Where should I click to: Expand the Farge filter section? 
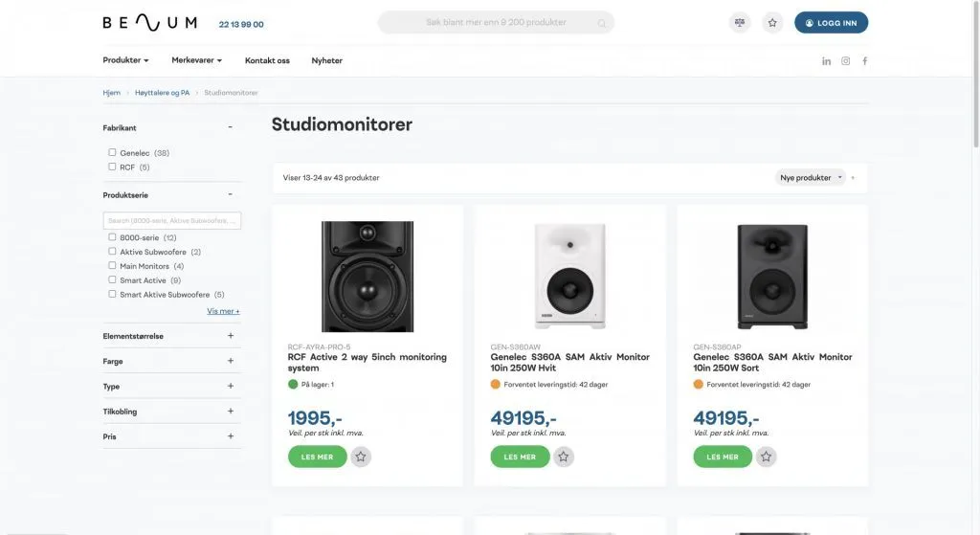pyautogui.click(x=231, y=361)
